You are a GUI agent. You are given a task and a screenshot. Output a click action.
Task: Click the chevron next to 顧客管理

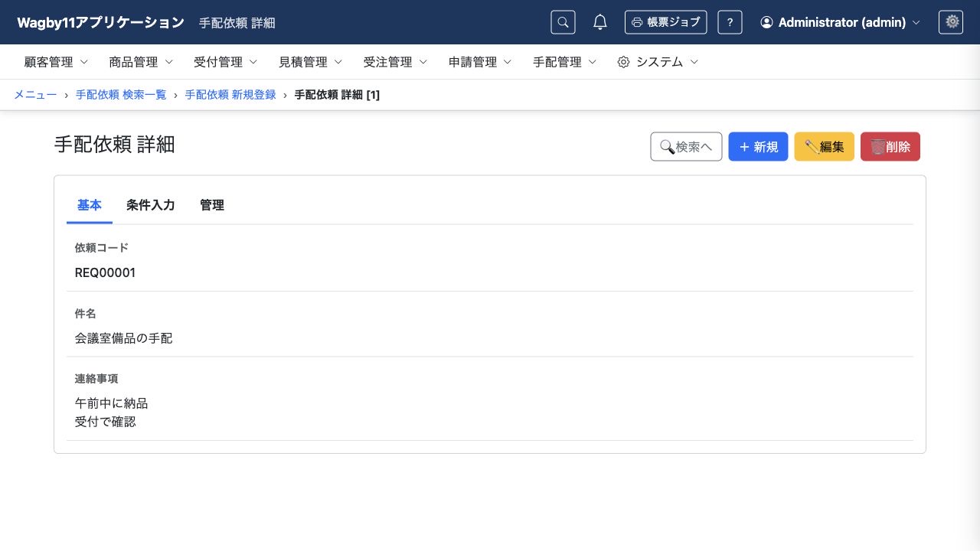pyautogui.click(x=84, y=62)
